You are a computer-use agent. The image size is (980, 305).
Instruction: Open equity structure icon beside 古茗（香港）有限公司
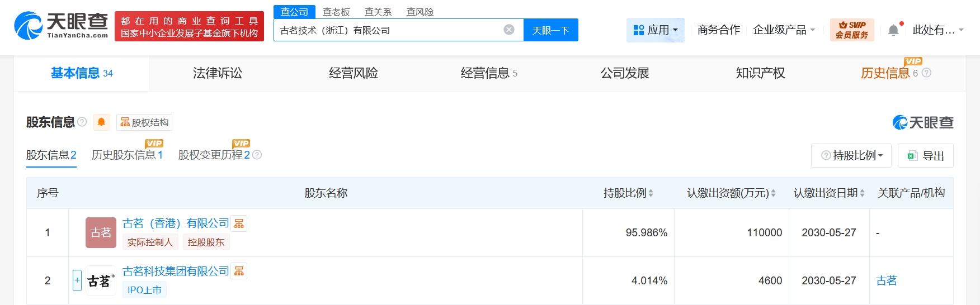[x=239, y=223]
